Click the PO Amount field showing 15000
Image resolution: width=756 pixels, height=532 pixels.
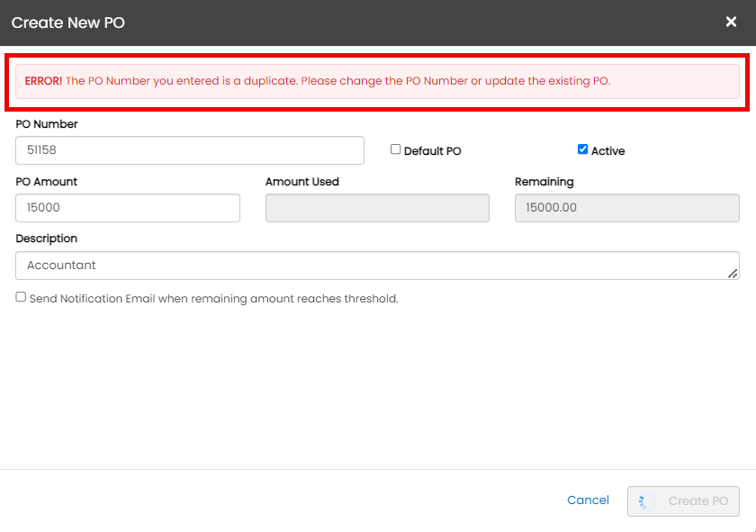pyautogui.click(x=128, y=208)
